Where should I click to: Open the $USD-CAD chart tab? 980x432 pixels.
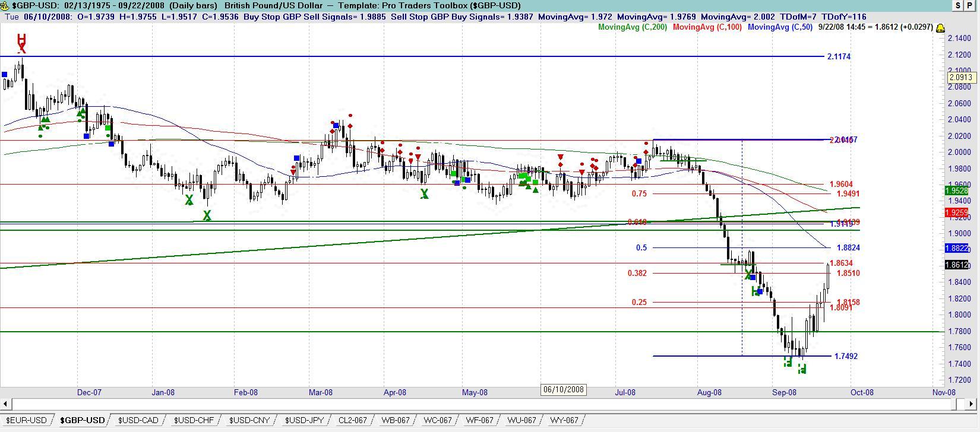pos(138,420)
